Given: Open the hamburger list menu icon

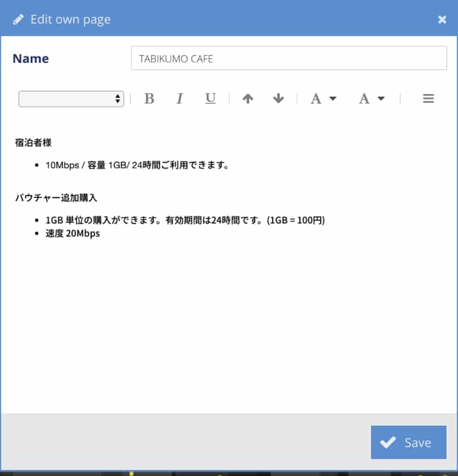Looking at the screenshot, I should (x=429, y=98).
